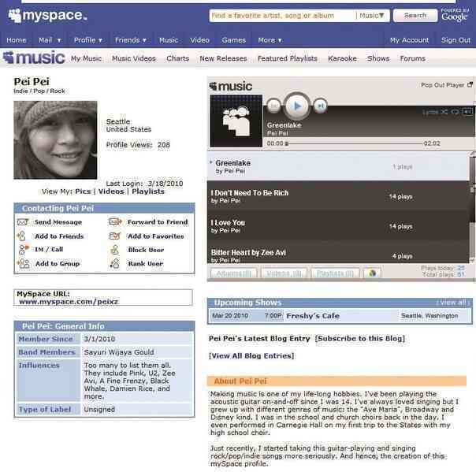Open Featured Playlists
Image resolution: width=476 pixels, height=472 pixels.
coord(288,58)
